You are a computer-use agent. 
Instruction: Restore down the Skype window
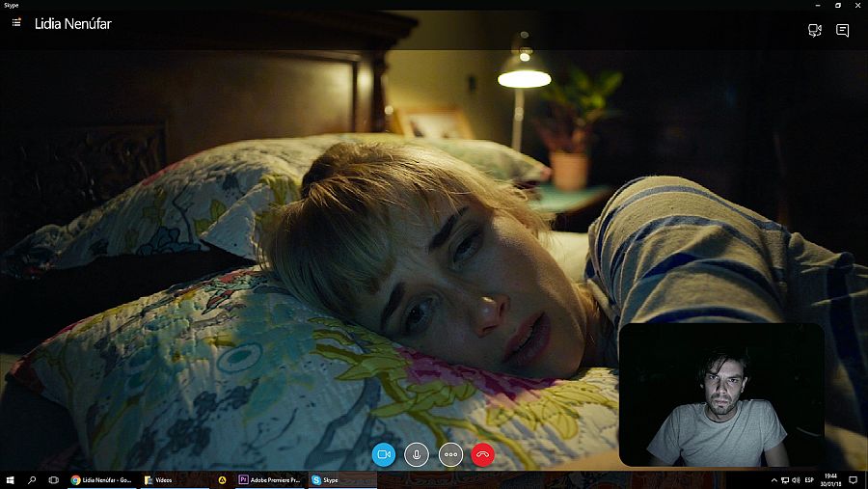pyautogui.click(x=838, y=5)
